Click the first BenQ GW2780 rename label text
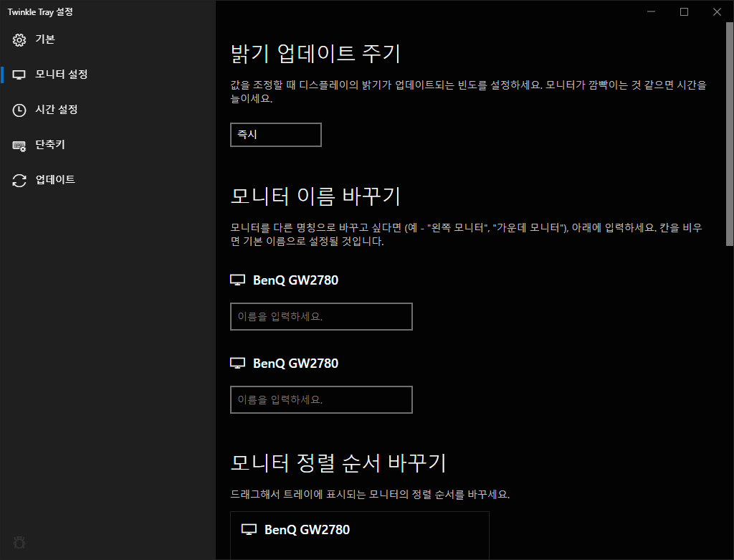 296,280
